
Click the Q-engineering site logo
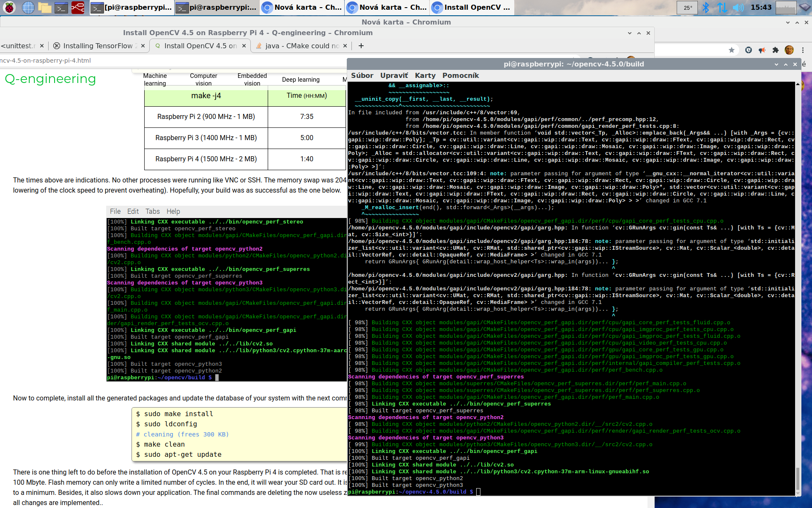point(50,79)
